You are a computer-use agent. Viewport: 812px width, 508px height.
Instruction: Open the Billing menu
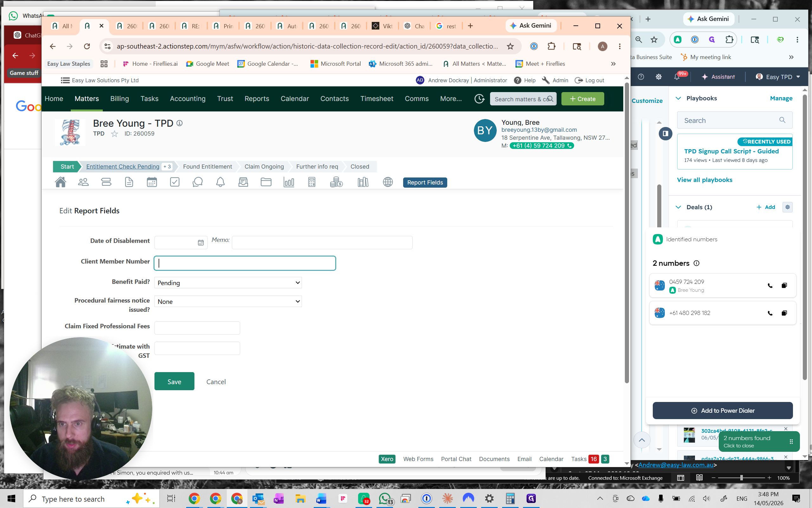tap(120, 99)
